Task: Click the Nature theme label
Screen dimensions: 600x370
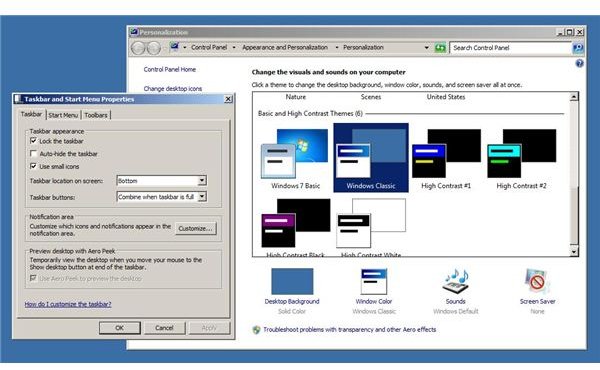Action: click(295, 97)
